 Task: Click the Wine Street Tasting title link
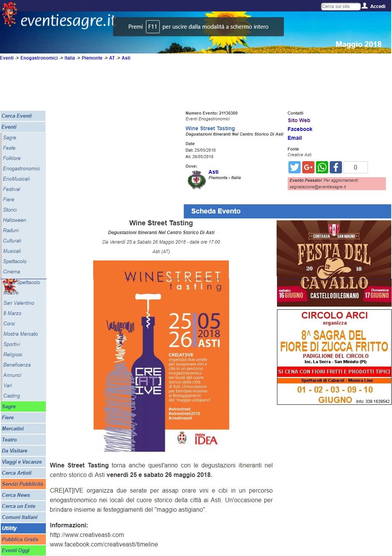[210, 128]
